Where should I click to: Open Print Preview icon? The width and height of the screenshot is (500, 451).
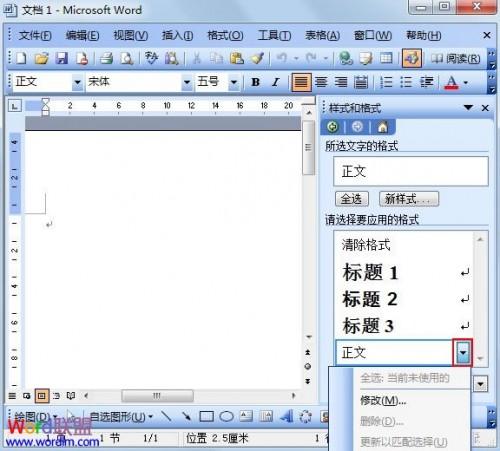126,59
